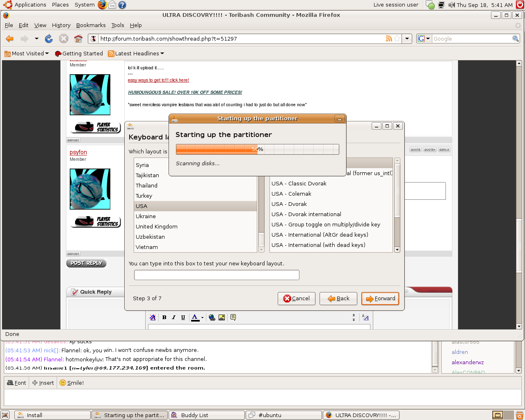Click the volume icon in the system tray
Viewport: 525px width, 420px height.
[452, 5]
